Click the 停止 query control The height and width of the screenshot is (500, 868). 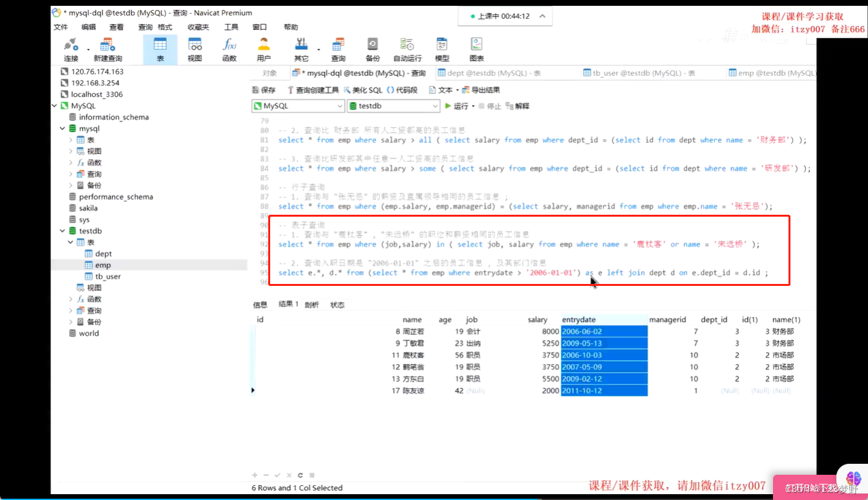point(493,105)
